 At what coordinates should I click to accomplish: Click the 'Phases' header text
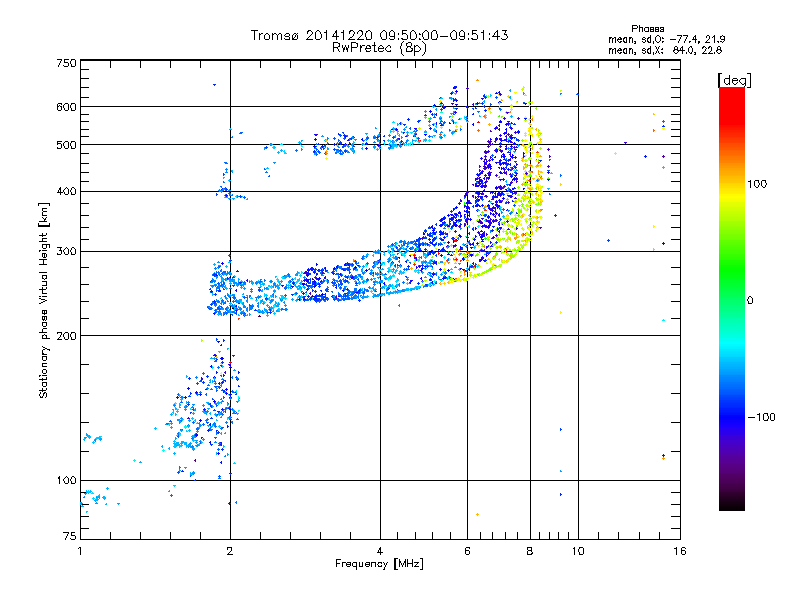tap(647, 29)
